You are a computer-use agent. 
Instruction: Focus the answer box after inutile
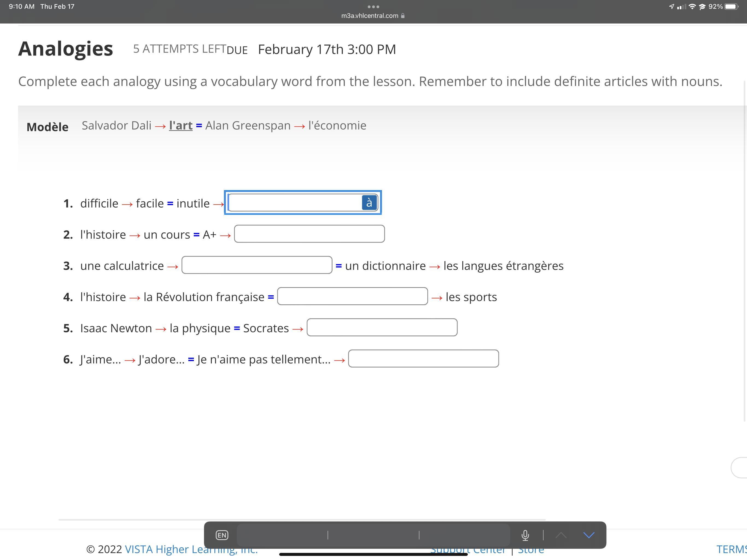(294, 203)
